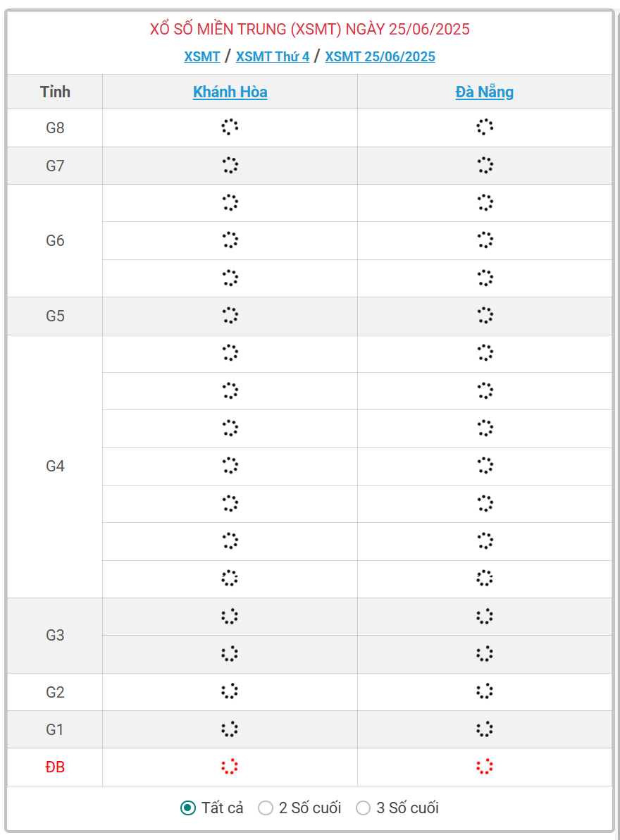Select the Tất cả radio option
Viewport: 620px width, 840px height.
point(188,808)
